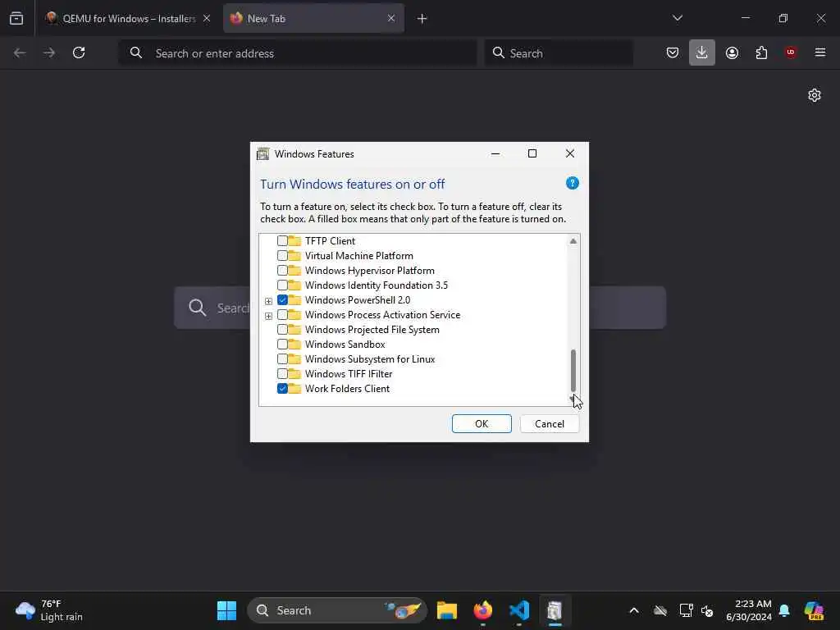840x630 pixels.
Task: Open muted volume tray icon
Action: point(707,610)
